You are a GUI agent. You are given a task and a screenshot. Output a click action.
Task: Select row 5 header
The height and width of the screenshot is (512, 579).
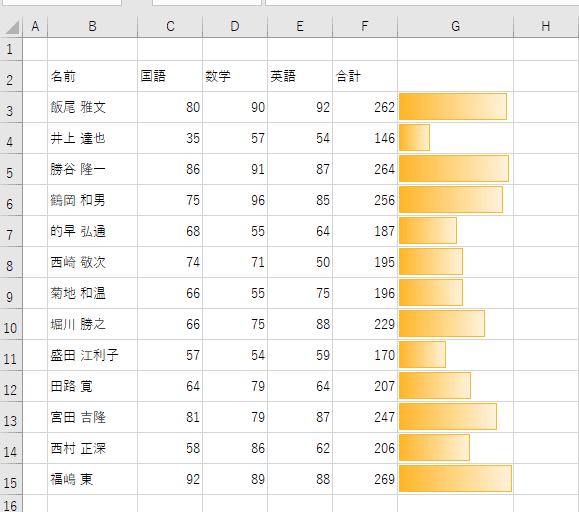(11, 169)
